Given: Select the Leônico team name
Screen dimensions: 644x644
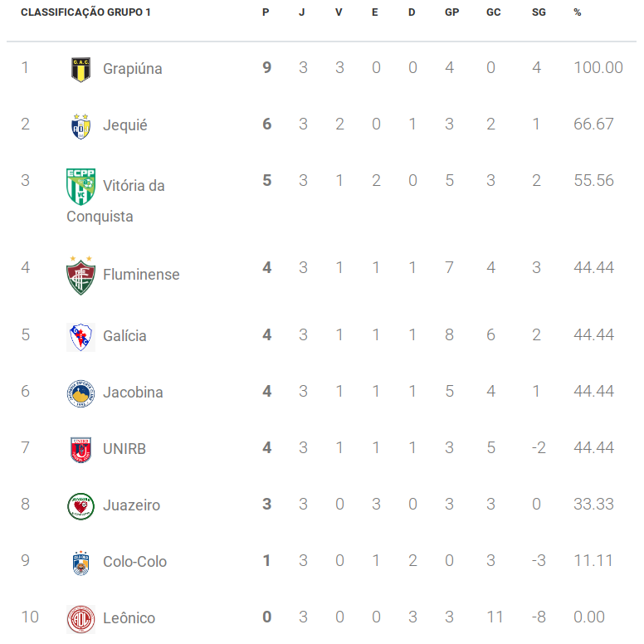Looking at the screenshot, I should (x=129, y=617).
